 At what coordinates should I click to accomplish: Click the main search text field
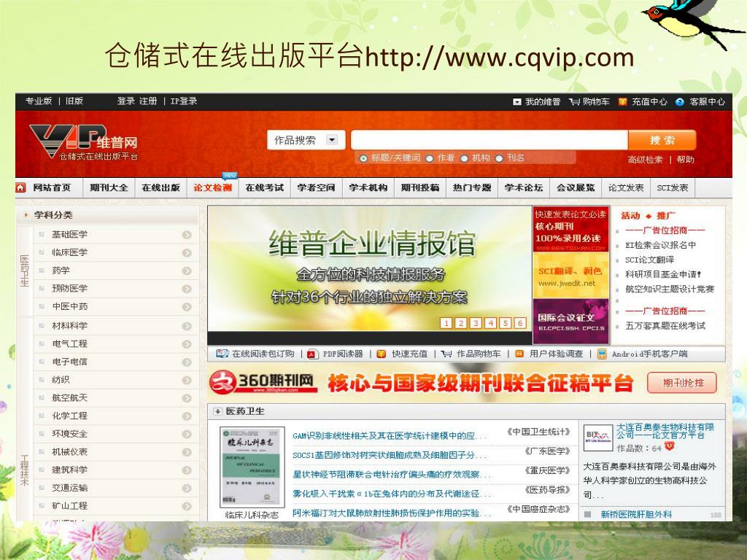tap(489, 140)
